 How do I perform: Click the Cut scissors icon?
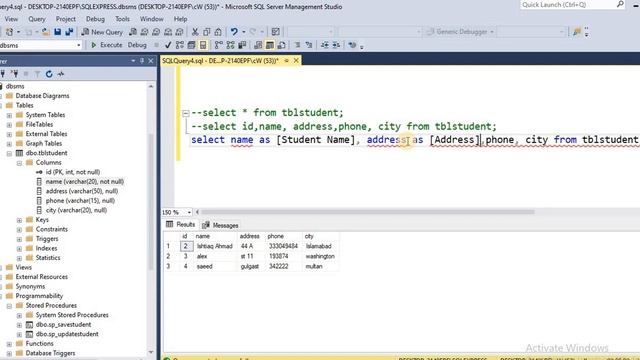click(x=195, y=32)
